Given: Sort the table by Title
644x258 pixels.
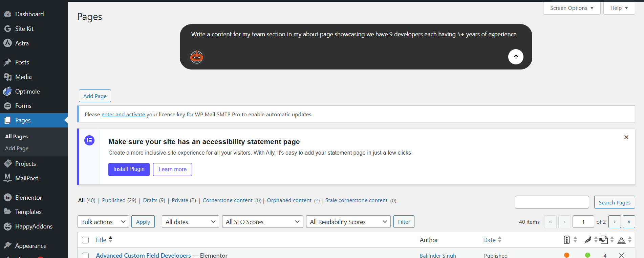Looking at the screenshot, I should click(x=103, y=240).
